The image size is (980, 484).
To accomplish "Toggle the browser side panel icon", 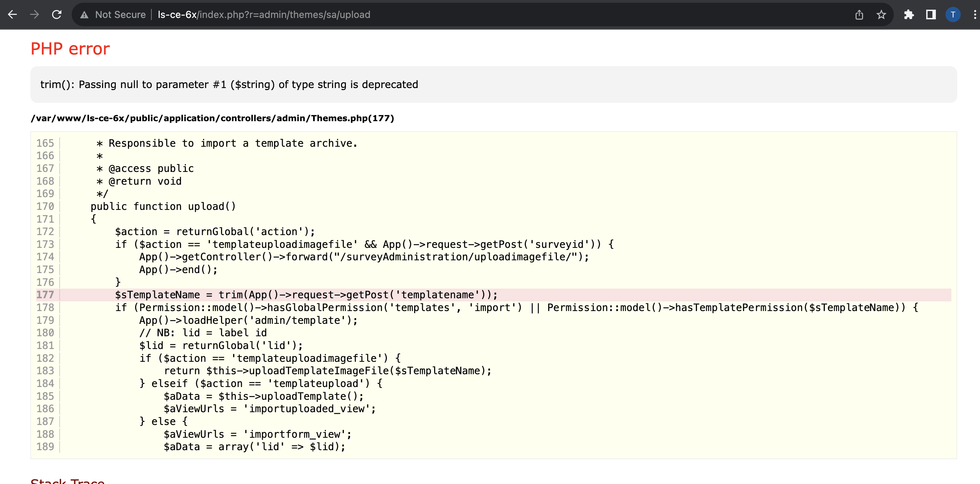I will (x=931, y=15).
